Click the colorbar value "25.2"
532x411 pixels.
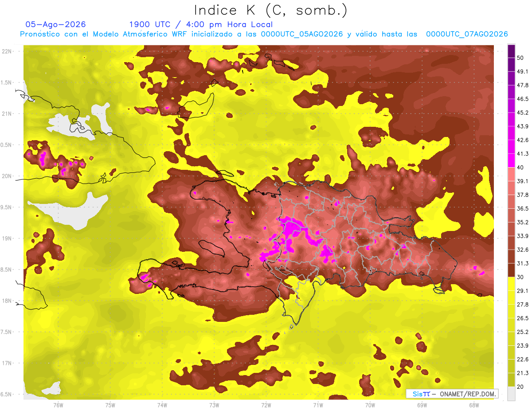523,332
